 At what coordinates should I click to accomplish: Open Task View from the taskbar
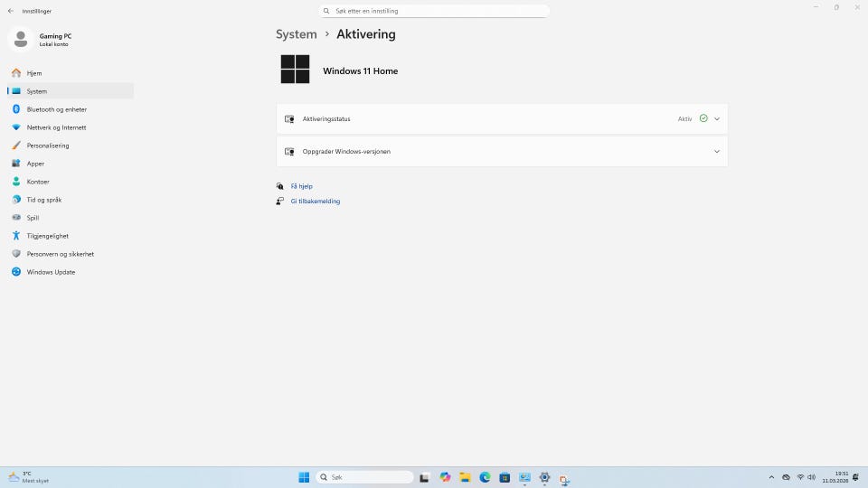[x=424, y=477]
